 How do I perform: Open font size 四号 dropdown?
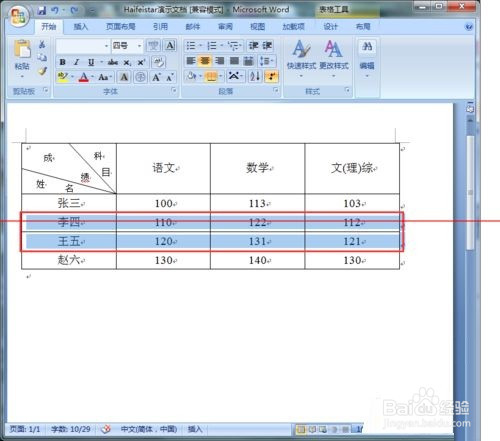[140, 46]
